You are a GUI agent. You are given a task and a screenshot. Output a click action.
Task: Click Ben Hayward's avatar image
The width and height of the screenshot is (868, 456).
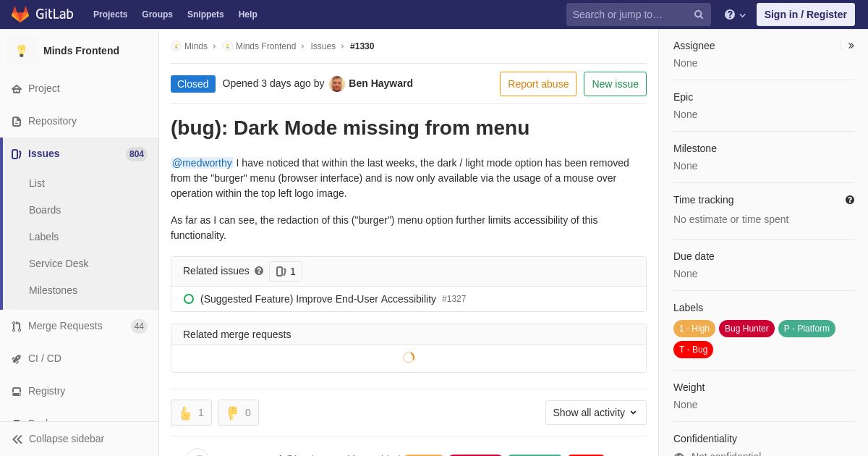coord(337,84)
